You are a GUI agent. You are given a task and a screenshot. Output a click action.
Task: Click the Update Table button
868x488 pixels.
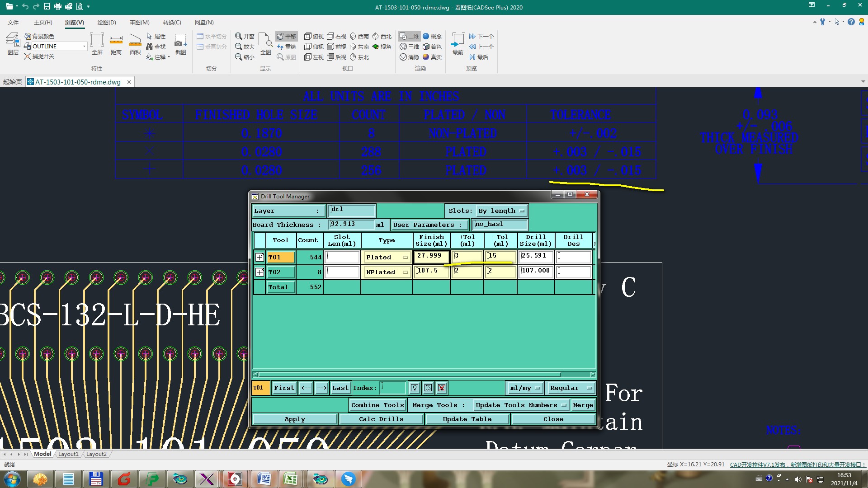coord(467,419)
